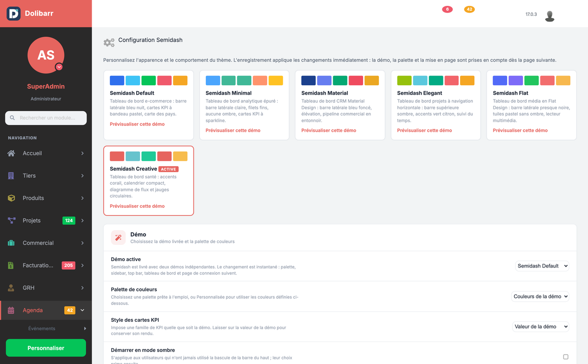Collapse the Agenda menu chevron
The width and height of the screenshot is (588, 364).
(x=82, y=310)
